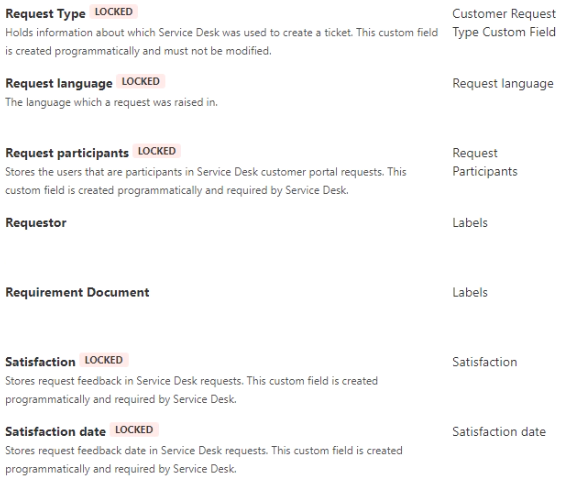
Task: Click 'The language which a request was raised in' text
Action: point(111,102)
